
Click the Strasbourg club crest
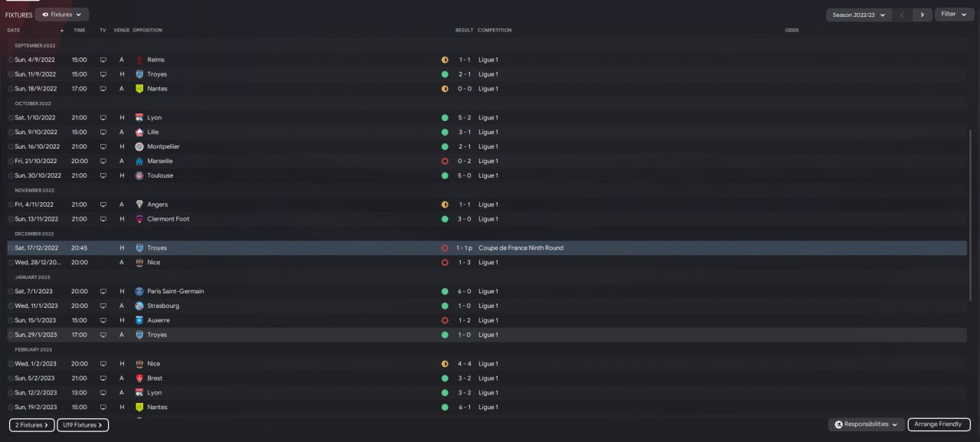pyautogui.click(x=139, y=306)
